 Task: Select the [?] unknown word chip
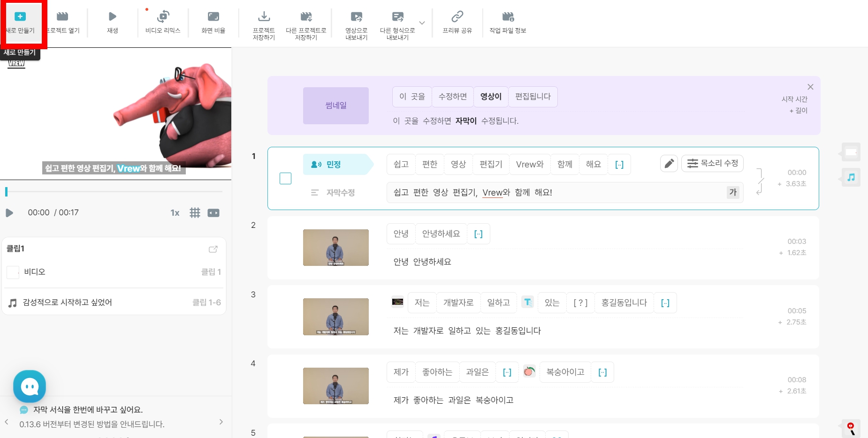pos(580,303)
